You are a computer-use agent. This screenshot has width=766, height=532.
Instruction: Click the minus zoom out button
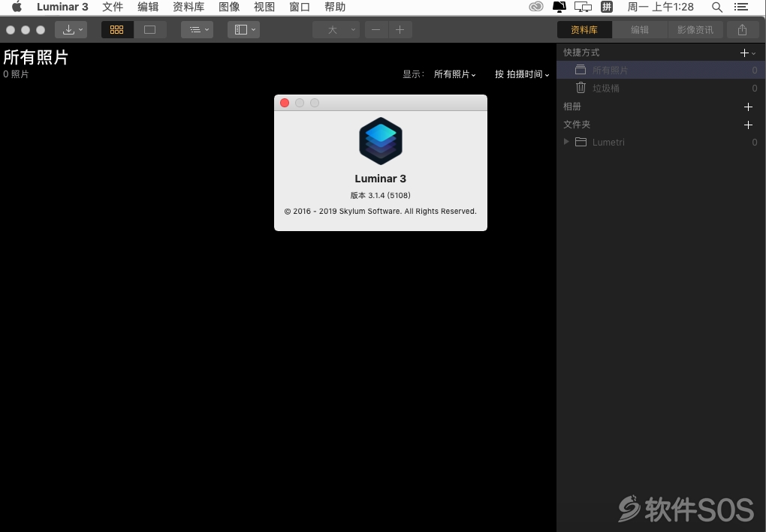(x=375, y=30)
